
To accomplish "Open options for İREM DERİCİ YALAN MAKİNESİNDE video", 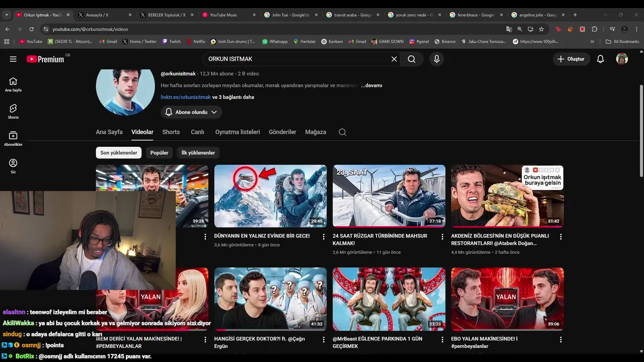I will (x=205, y=339).
